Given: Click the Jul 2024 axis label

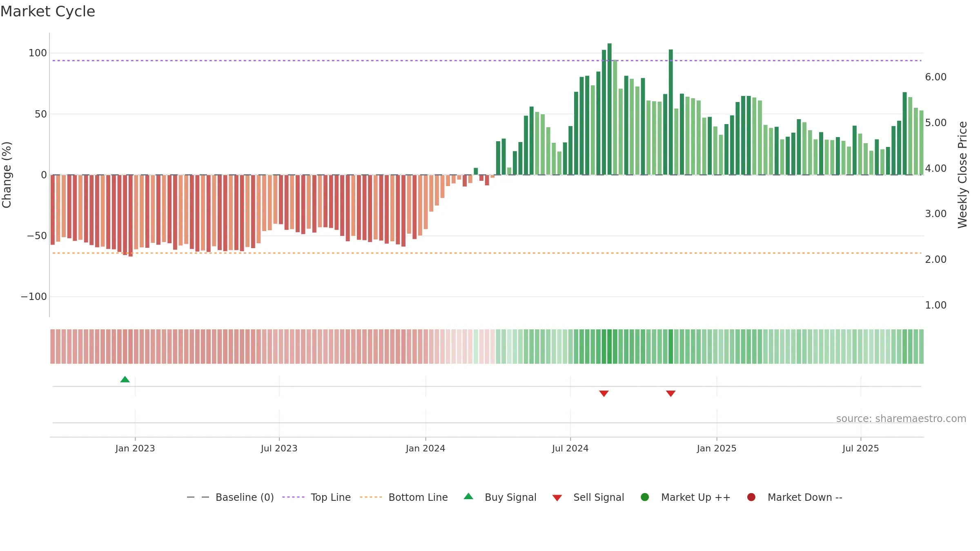Looking at the screenshot, I should 570,449.
